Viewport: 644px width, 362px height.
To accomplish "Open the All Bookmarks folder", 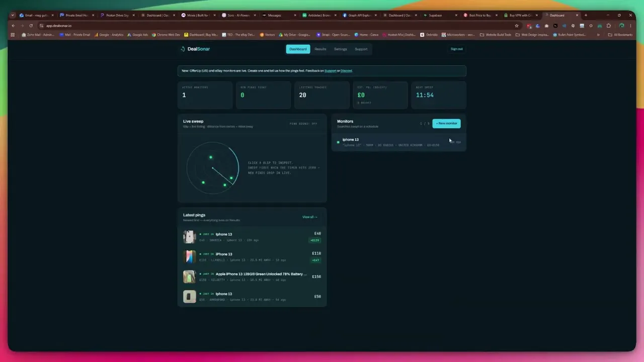I will tap(620, 35).
